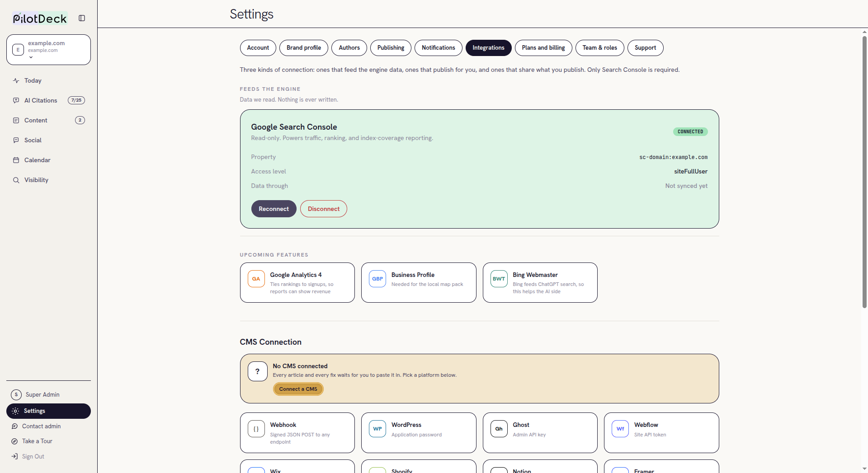
Task: Click the Calendar icon in the sidebar
Action: tap(16, 160)
